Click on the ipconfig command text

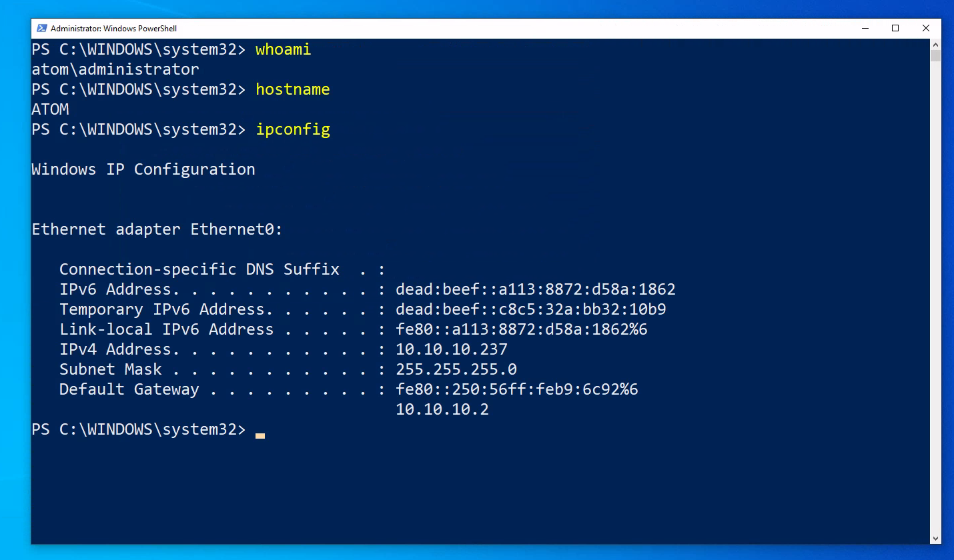pos(293,129)
